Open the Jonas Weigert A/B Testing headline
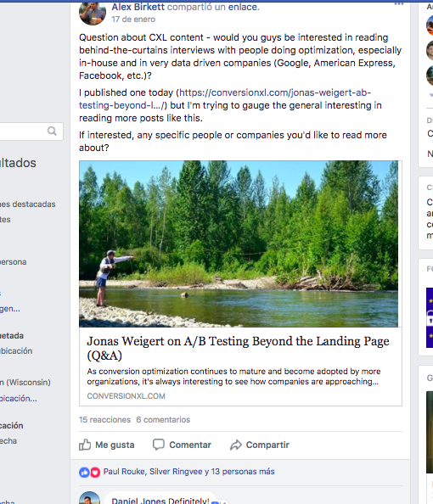 click(238, 348)
